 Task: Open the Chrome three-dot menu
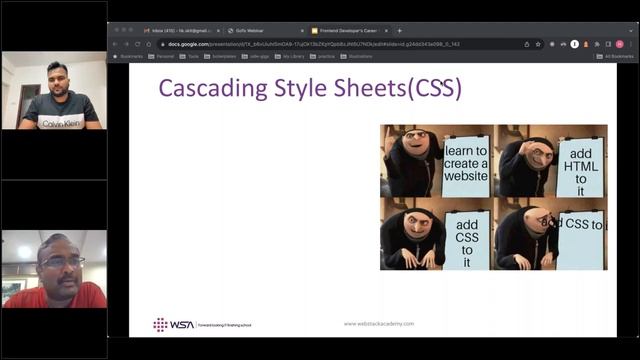click(x=631, y=44)
